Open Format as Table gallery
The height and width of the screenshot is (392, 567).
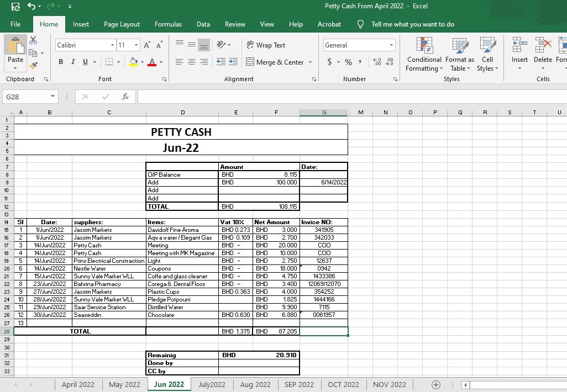tap(460, 54)
